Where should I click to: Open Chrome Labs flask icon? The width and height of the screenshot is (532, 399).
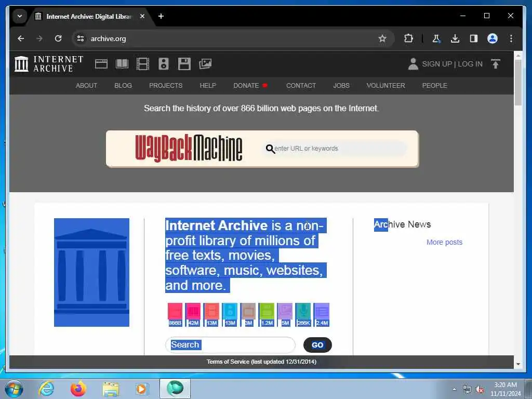click(x=436, y=38)
